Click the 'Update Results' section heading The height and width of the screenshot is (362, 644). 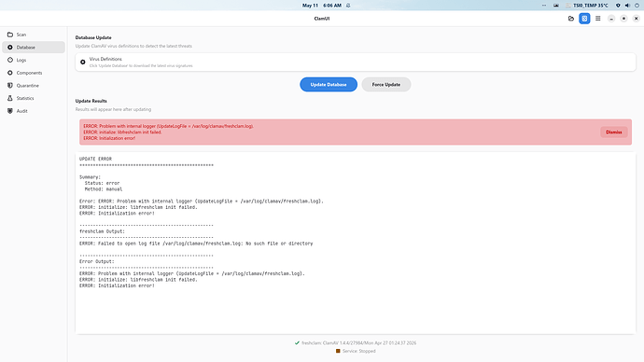point(91,101)
